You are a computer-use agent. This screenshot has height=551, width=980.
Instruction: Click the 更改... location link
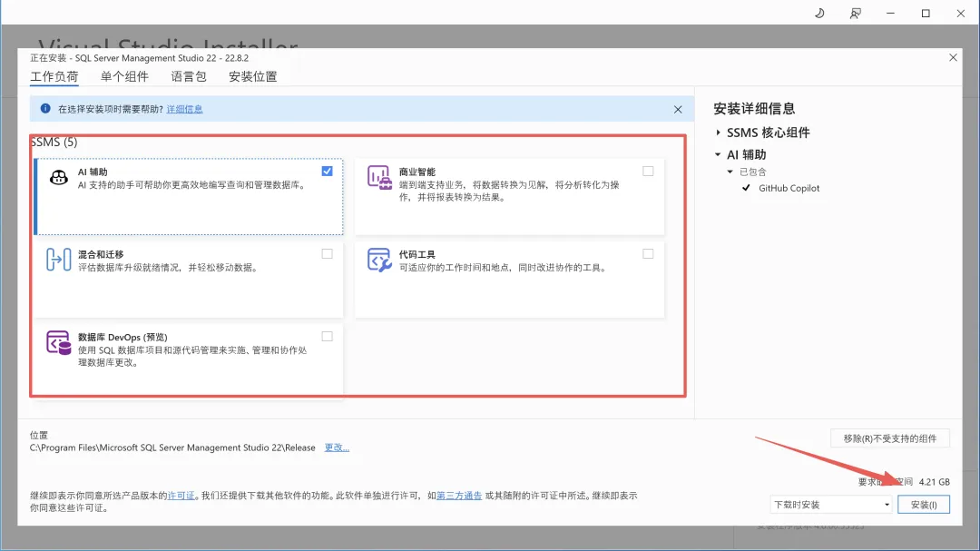tap(337, 448)
